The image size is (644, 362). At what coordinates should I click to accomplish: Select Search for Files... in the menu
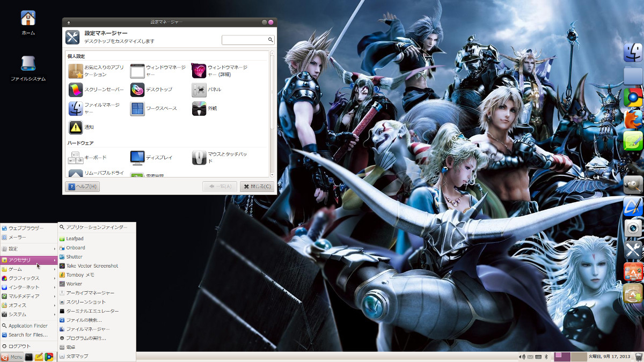[28, 335]
